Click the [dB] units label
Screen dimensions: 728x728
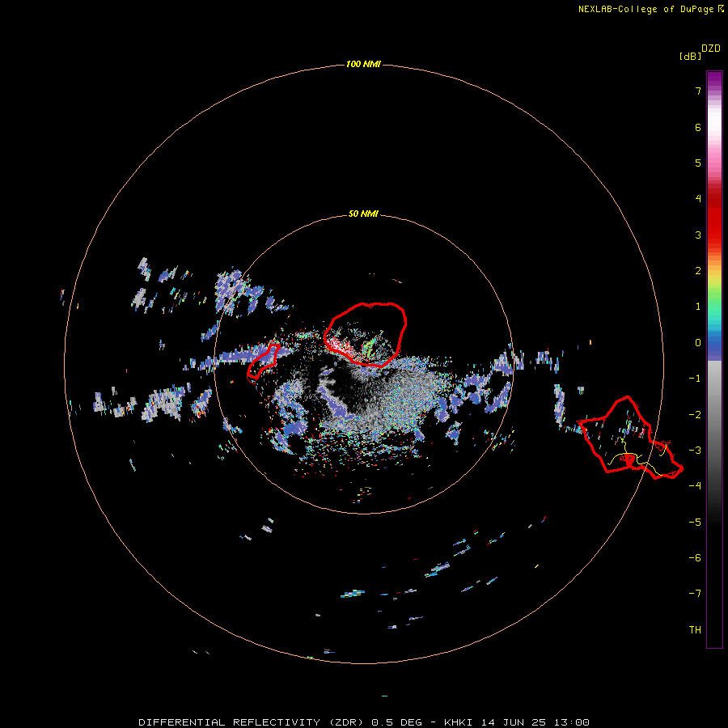691,56
